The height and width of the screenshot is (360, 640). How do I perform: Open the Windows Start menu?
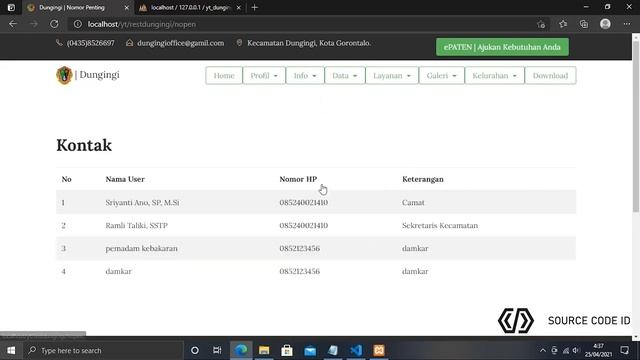tap(11, 350)
